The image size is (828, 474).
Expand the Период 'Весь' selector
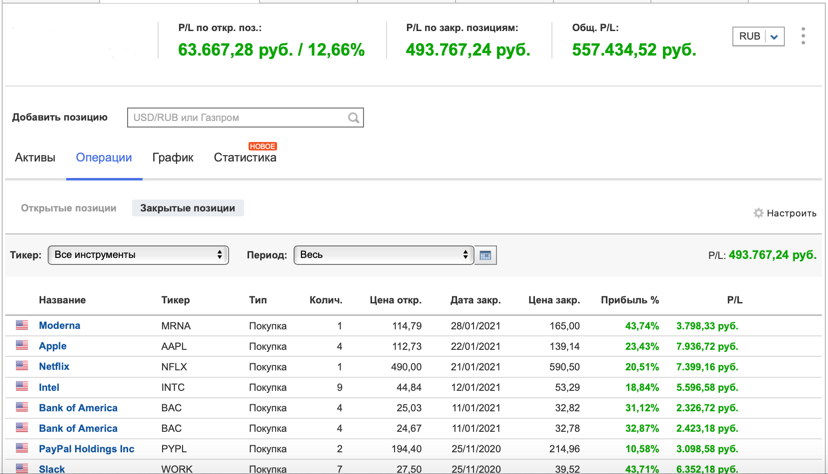[384, 255]
